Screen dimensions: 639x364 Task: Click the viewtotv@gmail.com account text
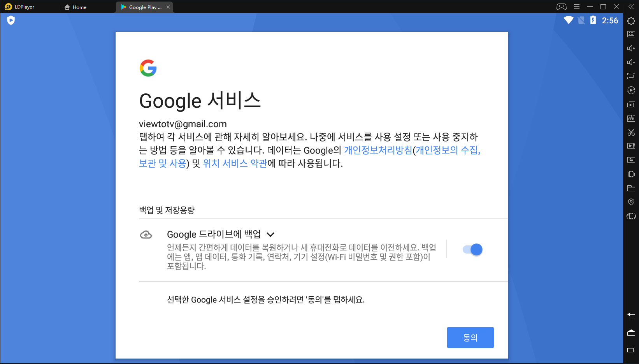click(183, 124)
